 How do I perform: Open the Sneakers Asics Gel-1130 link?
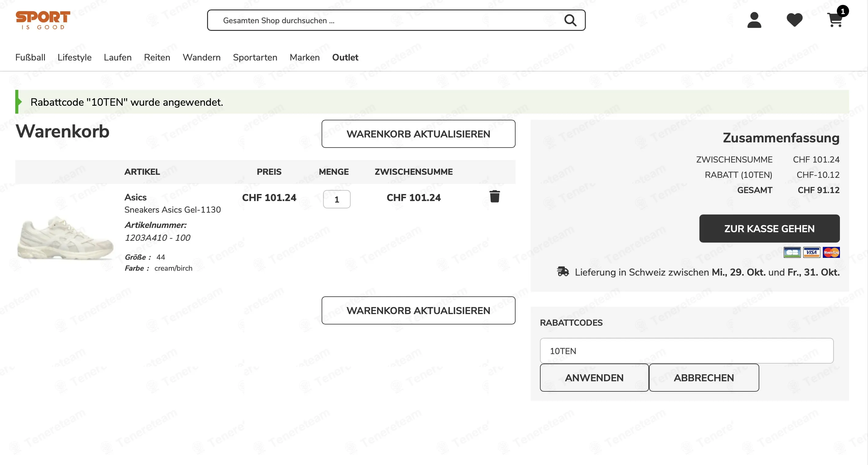tap(173, 210)
